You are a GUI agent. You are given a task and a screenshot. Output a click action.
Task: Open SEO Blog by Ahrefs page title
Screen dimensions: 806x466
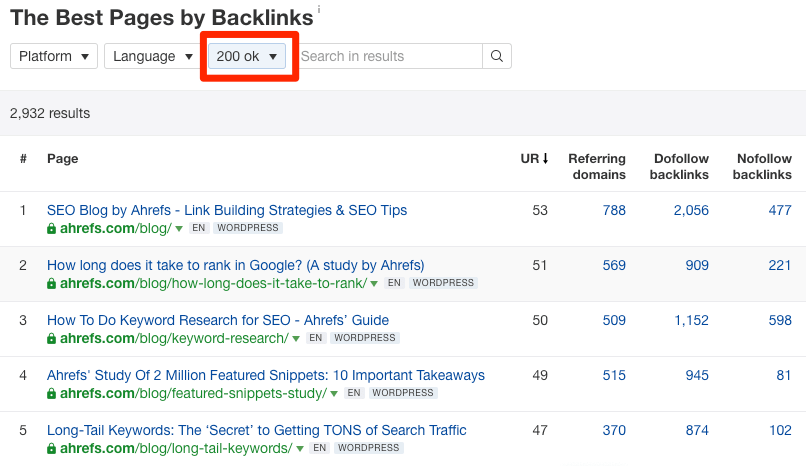[227, 210]
